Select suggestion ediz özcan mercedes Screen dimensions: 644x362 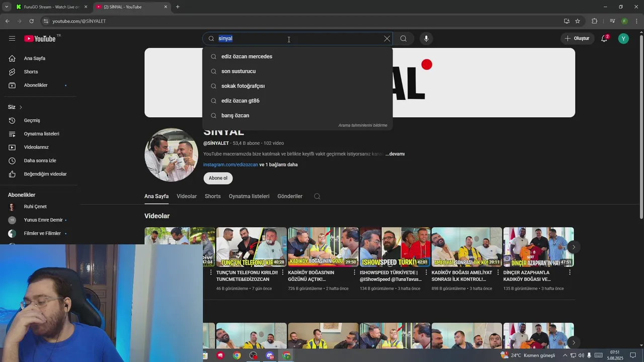click(x=297, y=56)
